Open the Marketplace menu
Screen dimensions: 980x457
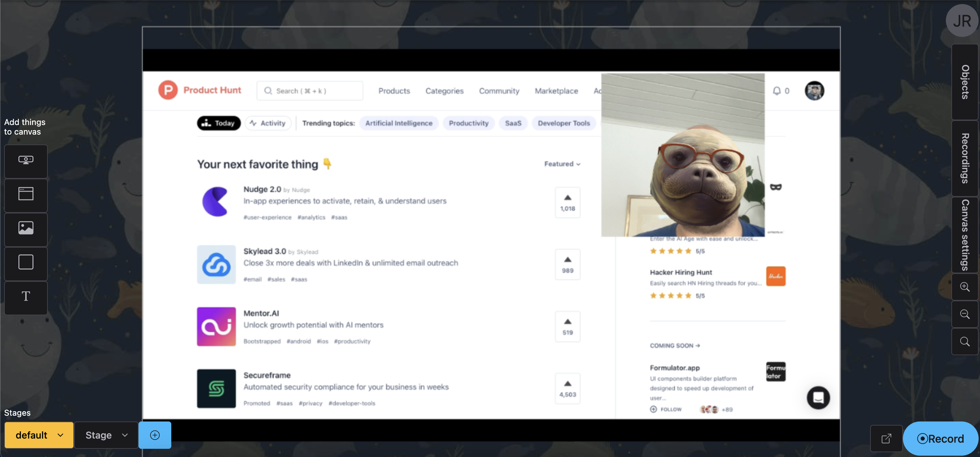click(x=556, y=91)
